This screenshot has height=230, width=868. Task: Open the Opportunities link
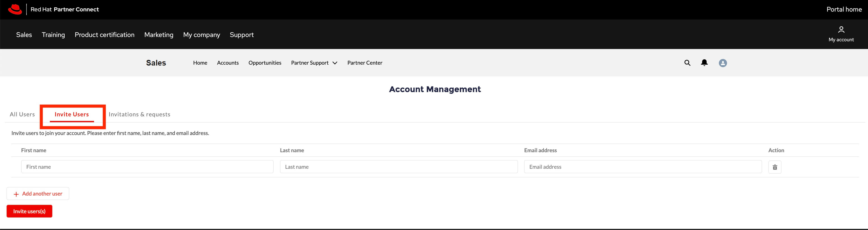264,63
